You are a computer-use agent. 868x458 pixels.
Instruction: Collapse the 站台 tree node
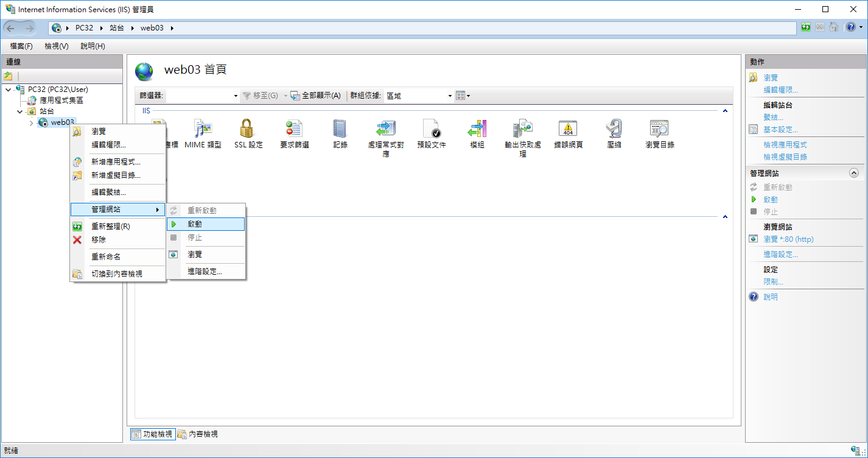pyautogui.click(x=20, y=111)
